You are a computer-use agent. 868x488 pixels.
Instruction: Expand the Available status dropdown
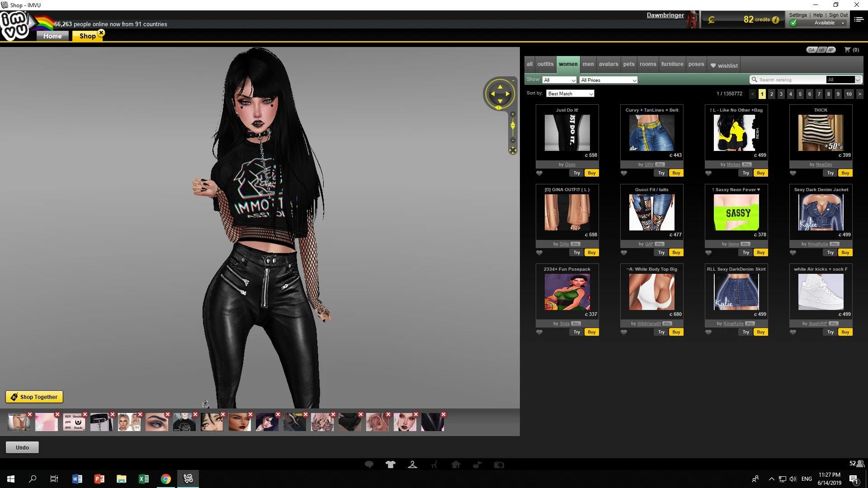[842, 23]
